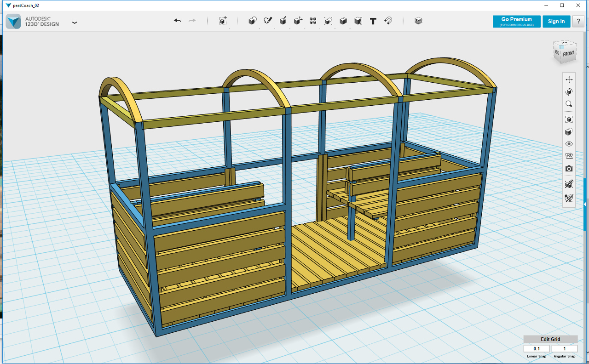
Task: Select the Text tool
Action: pos(373,21)
